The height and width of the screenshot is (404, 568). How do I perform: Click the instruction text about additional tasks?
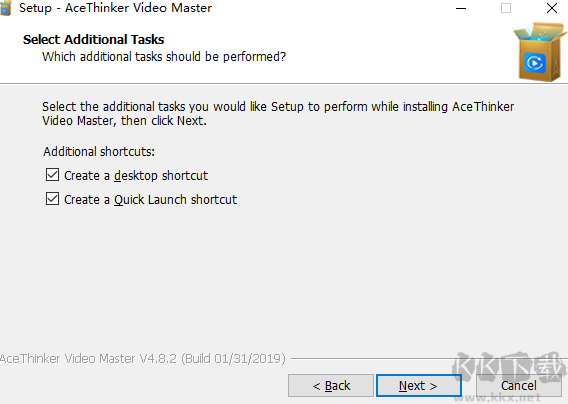point(278,113)
